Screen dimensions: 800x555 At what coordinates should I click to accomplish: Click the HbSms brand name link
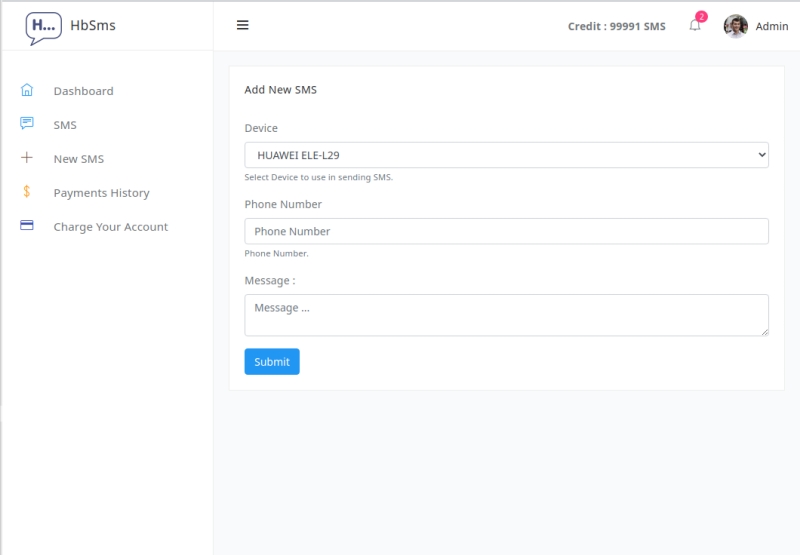(x=93, y=25)
